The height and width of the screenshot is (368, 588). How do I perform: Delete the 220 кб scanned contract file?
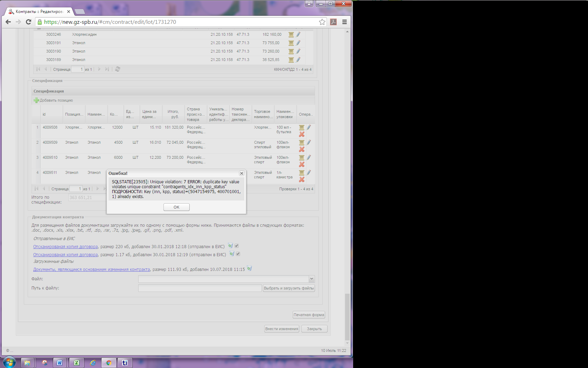(x=230, y=246)
